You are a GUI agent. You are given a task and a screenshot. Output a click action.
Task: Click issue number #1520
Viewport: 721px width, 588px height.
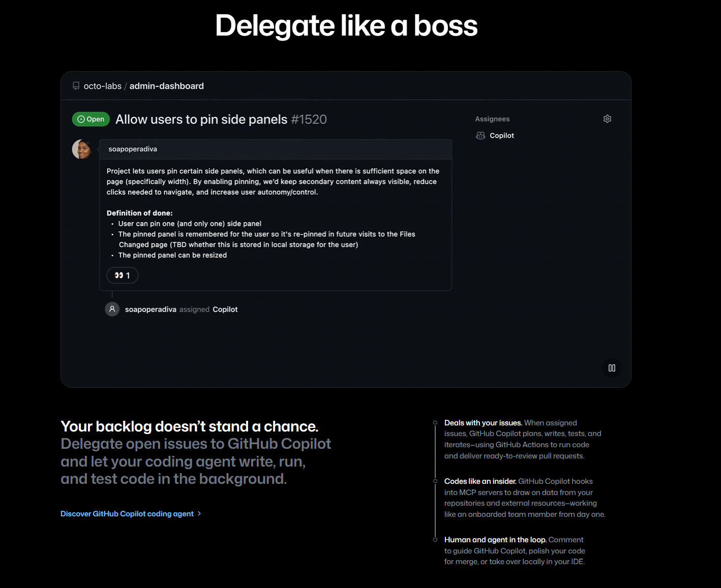point(309,119)
